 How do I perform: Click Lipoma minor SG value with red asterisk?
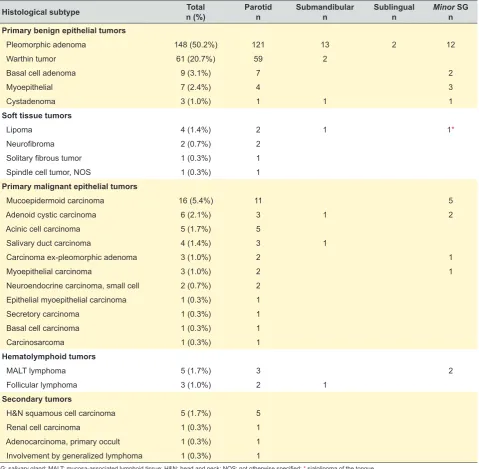pyautogui.click(x=451, y=130)
